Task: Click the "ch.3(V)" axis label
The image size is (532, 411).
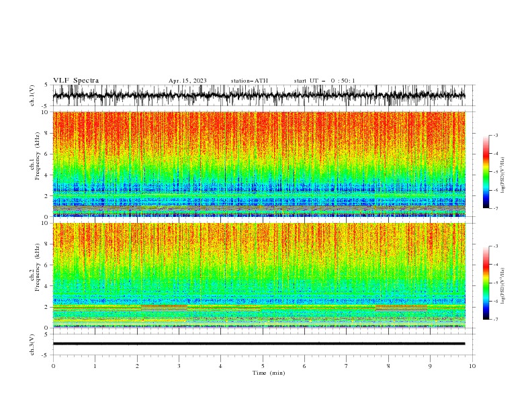Action: click(x=32, y=345)
